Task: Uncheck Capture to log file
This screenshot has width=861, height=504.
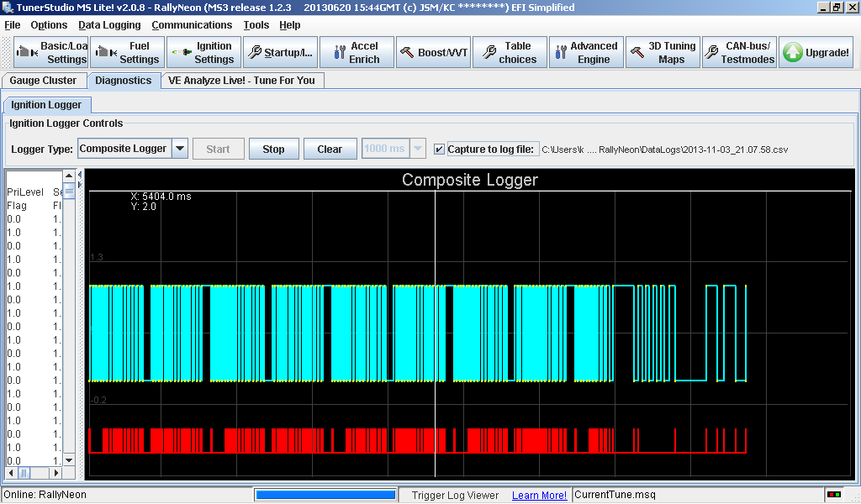Action: 438,148
